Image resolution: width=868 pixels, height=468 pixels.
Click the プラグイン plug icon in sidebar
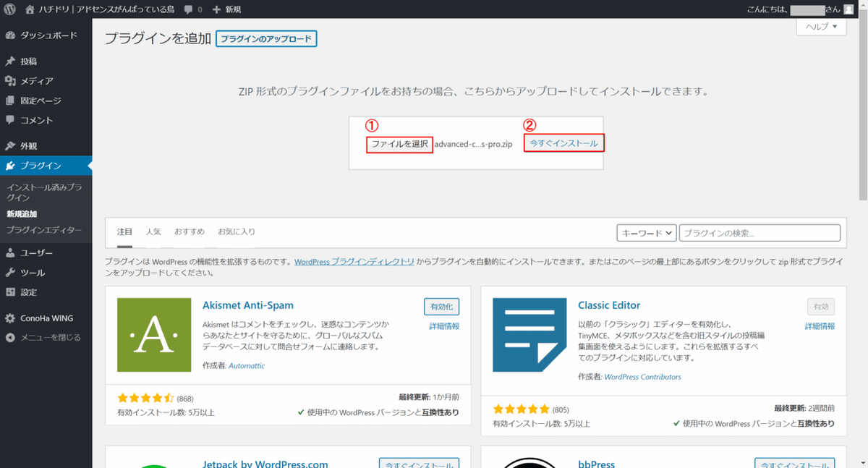click(x=10, y=166)
